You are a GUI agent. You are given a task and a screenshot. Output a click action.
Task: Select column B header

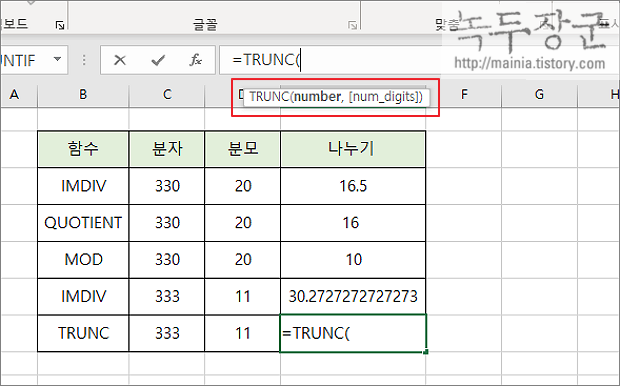(x=83, y=95)
